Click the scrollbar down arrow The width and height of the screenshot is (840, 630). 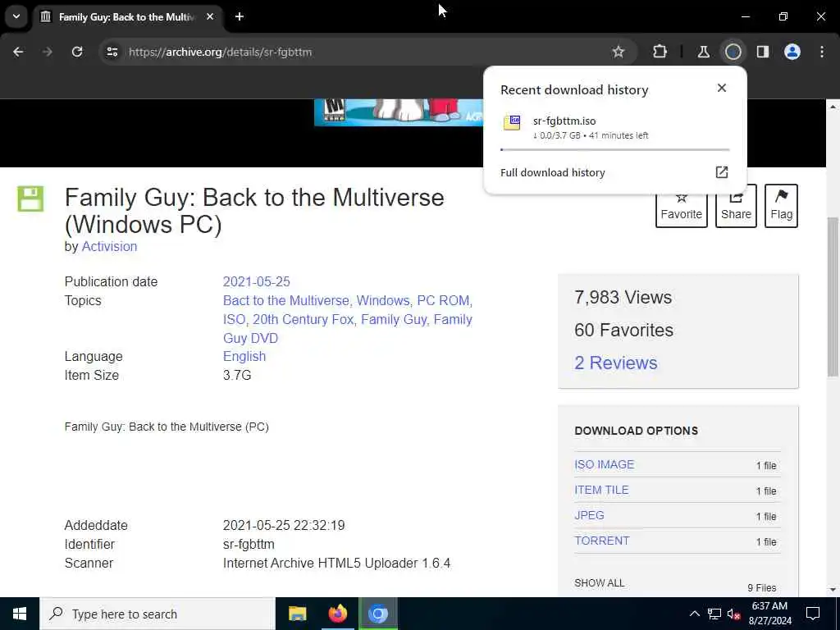pos(833,590)
